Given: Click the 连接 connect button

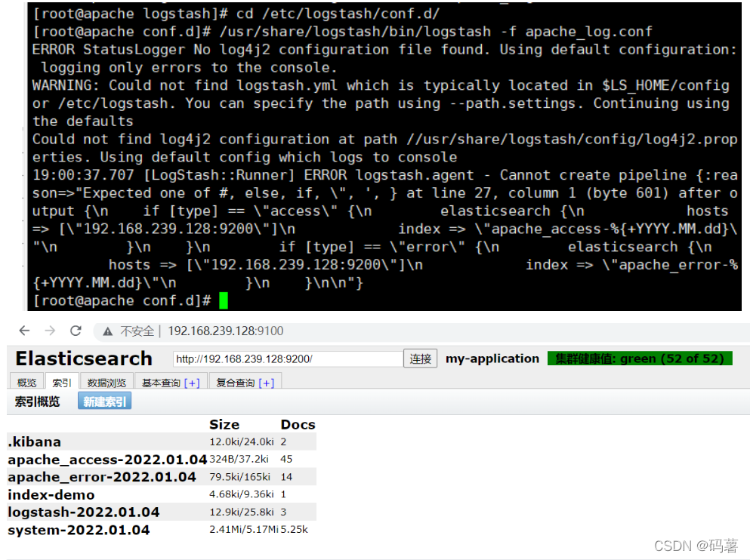Looking at the screenshot, I should coord(421,358).
